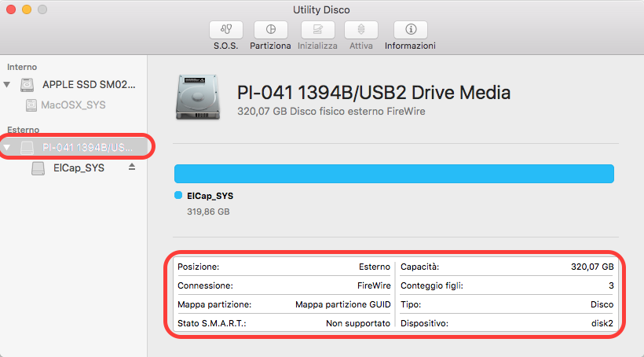
Task: Click the 319,86 GB size text
Action: click(x=208, y=212)
